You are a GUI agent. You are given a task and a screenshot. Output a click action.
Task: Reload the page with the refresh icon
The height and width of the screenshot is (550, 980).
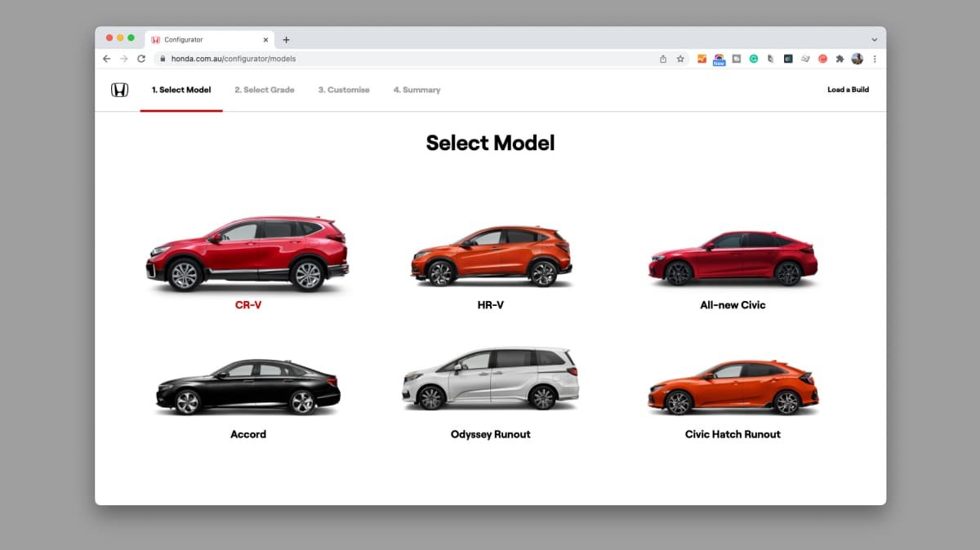click(141, 59)
